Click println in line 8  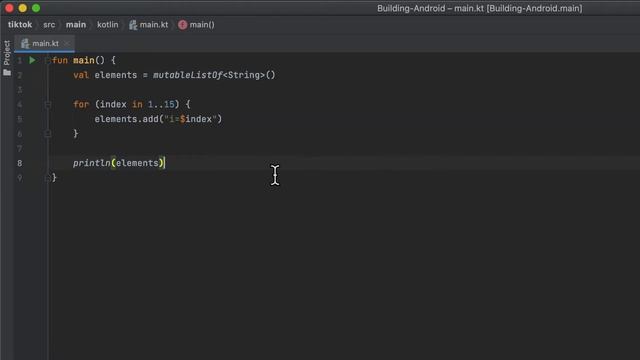click(91, 163)
